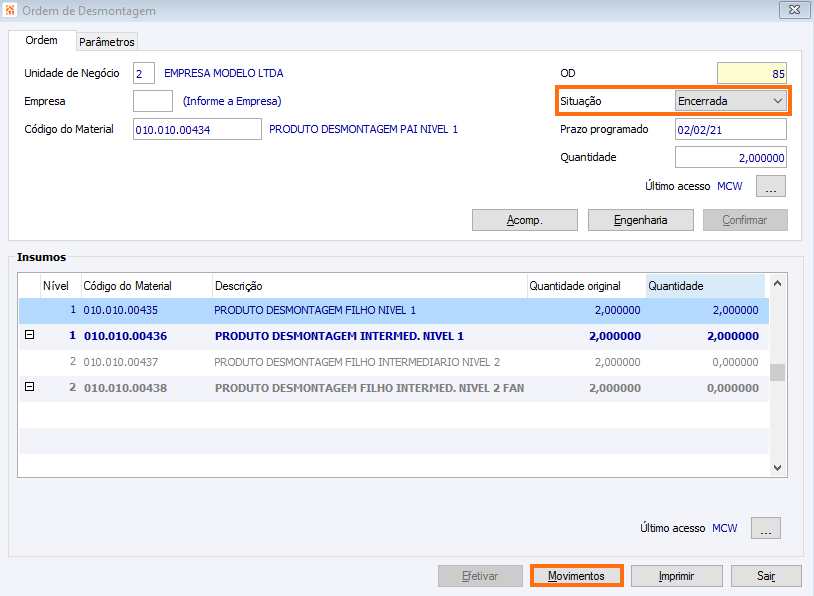
Task: Switch to the Parâmetros tab
Action: coord(107,42)
